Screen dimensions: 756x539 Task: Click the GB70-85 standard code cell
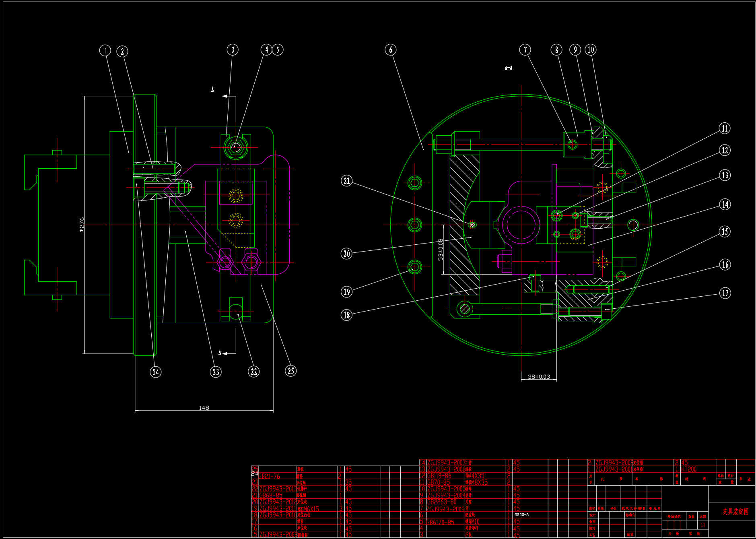(439, 482)
